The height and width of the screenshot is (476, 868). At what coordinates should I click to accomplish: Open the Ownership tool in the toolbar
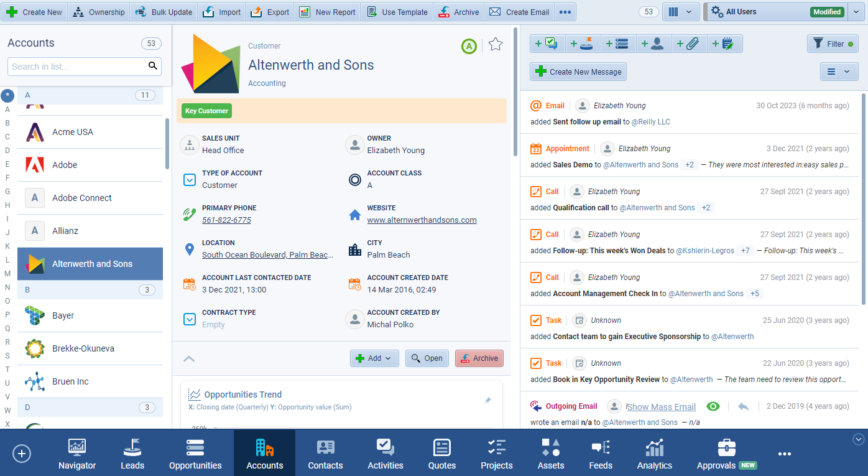(98, 11)
